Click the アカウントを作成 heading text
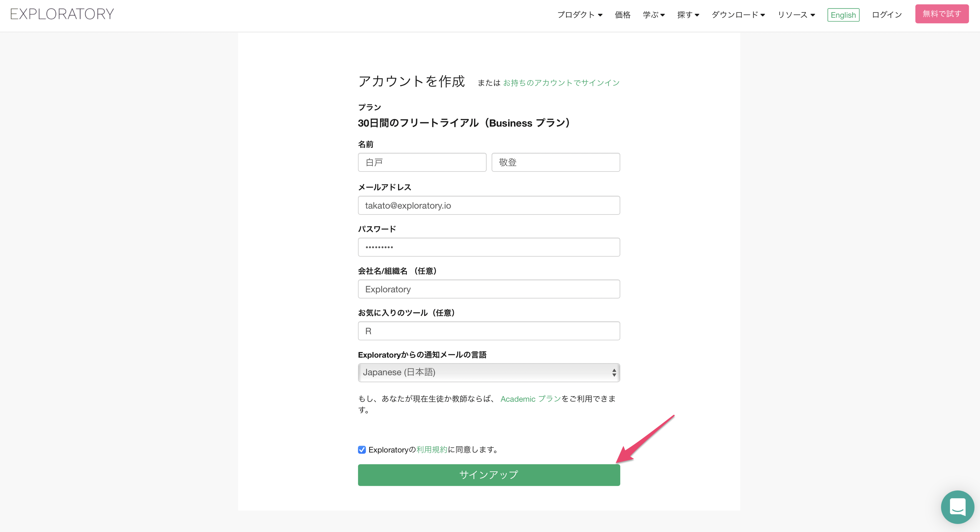 [411, 81]
